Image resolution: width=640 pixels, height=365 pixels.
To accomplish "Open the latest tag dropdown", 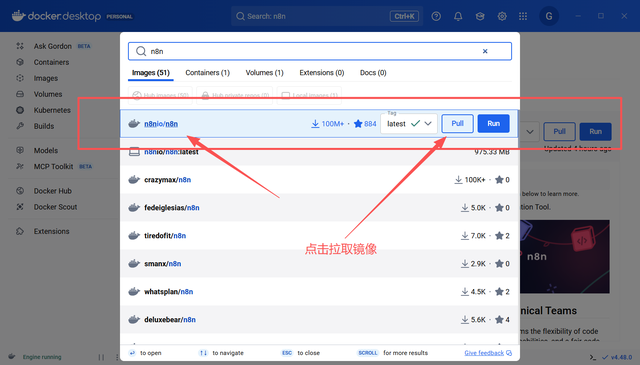I will point(409,124).
